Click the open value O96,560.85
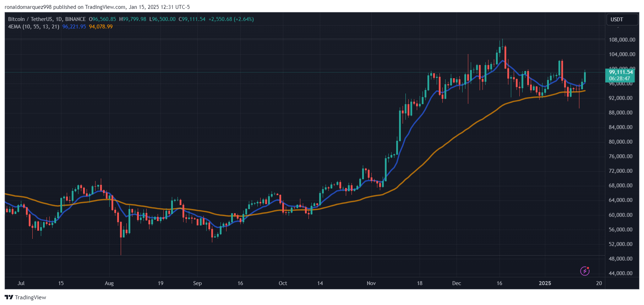The width and height of the screenshot is (644, 305). point(102,19)
